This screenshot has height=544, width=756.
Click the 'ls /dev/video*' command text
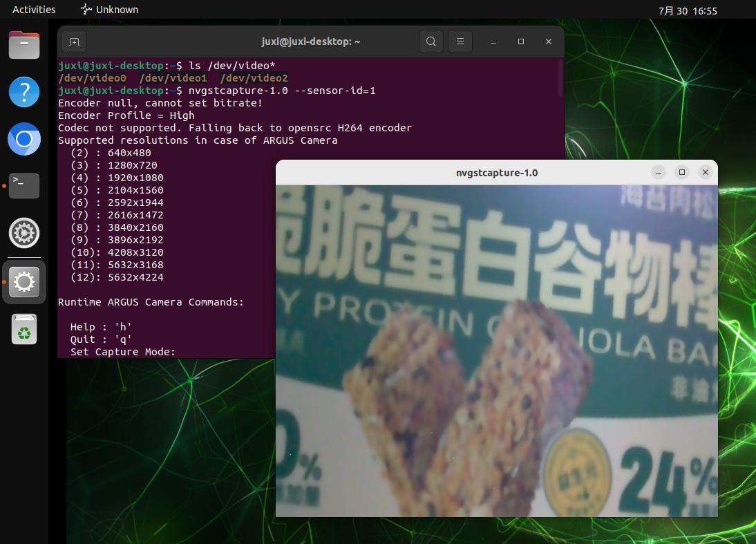[x=232, y=66]
